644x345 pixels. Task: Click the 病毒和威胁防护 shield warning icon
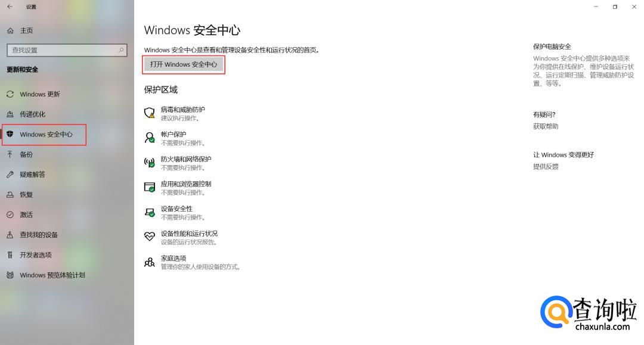click(150, 113)
